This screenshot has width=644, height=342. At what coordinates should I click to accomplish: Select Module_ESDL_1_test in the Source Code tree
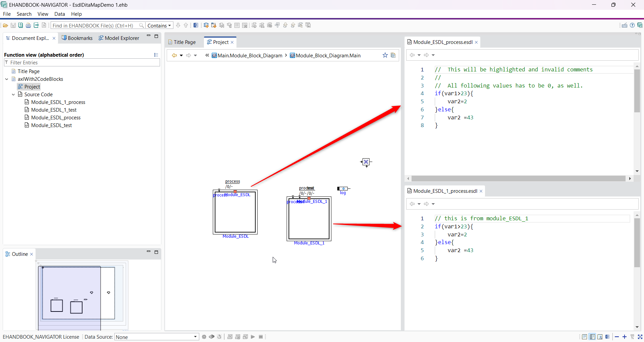pos(54,110)
